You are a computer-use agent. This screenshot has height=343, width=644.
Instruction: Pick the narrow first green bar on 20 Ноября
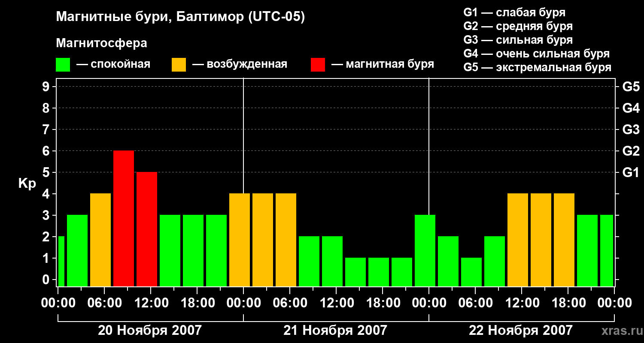tap(61, 261)
